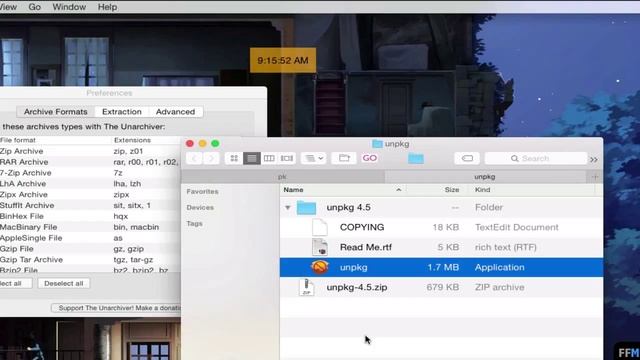
Task: Switch Finder to icon view
Action: tap(234, 158)
